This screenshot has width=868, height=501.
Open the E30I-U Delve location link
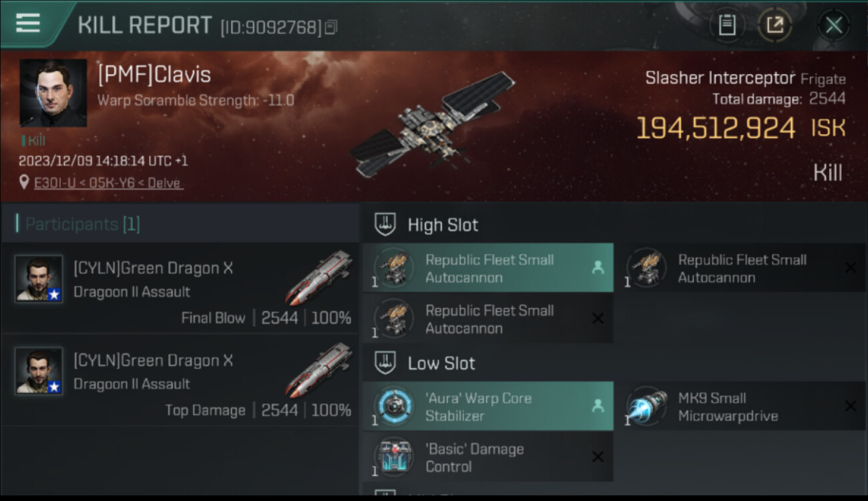click(x=108, y=182)
